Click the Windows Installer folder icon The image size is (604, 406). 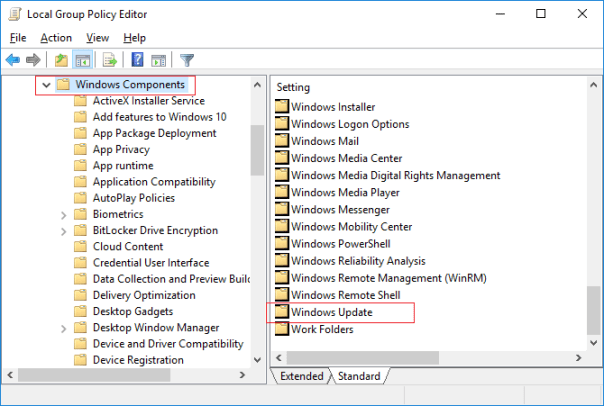(x=282, y=107)
